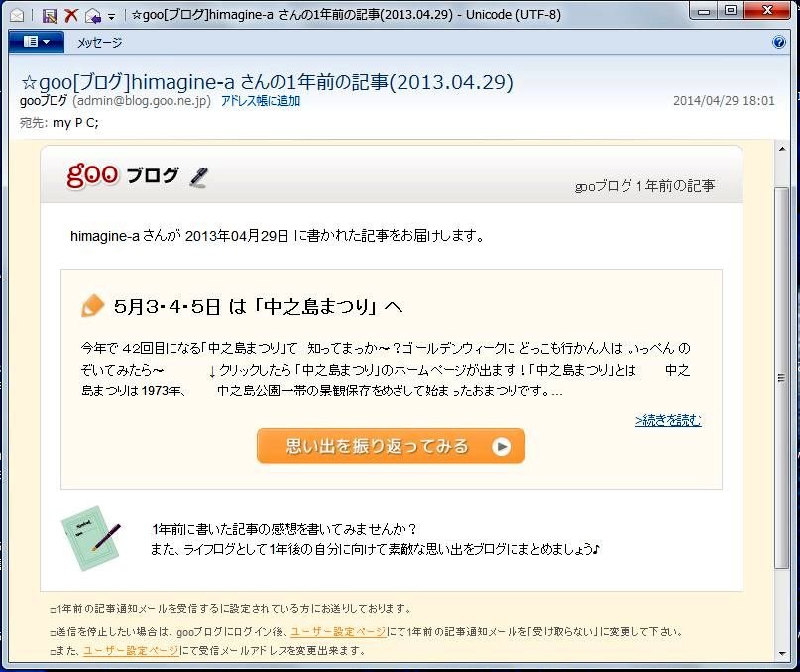Click the scrollbar down arrow
This screenshot has height=672, width=800.
782,653
